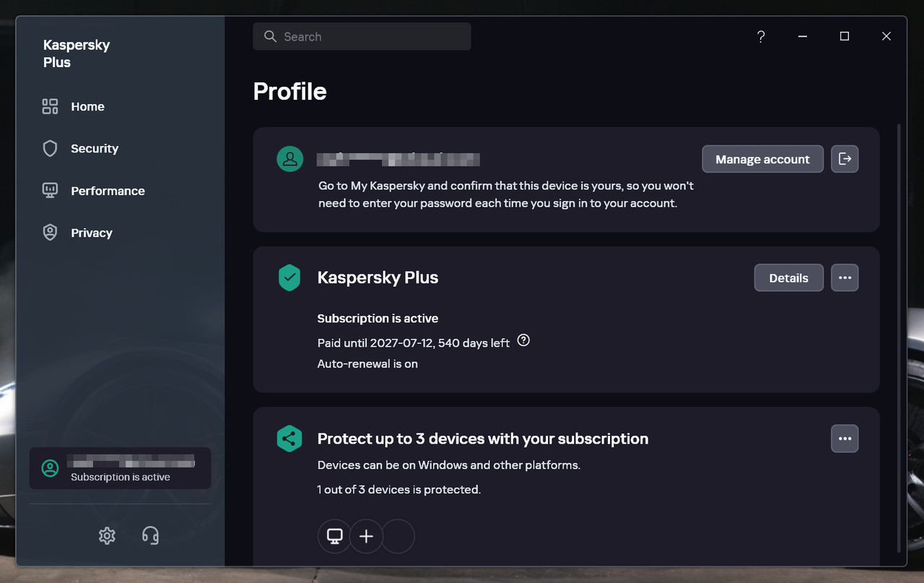The width and height of the screenshot is (924, 583).
Task: Click the empty third device slot
Action: pos(398,536)
